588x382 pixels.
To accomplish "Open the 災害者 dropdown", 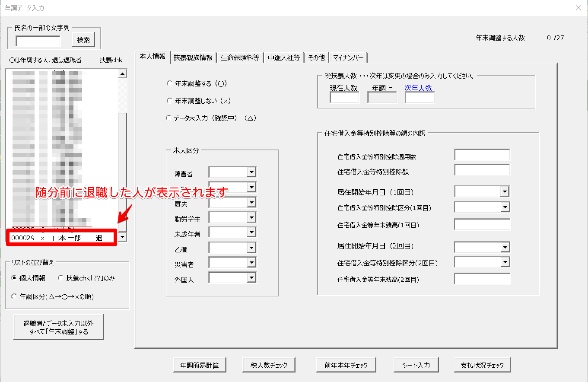I will coord(251,263).
